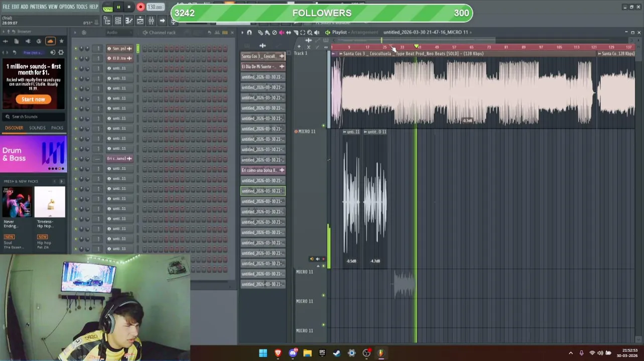
Task: Click the microphone icon in top toolbar
Action: tap(173, 21)
